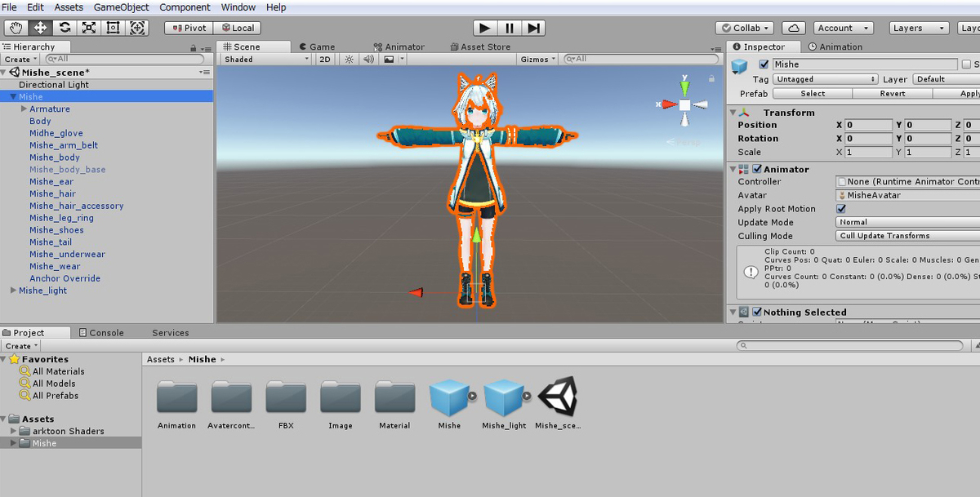Select the Move tool
Image resolution: width=980 pixels, height=497 pixels.
[40, 28]
